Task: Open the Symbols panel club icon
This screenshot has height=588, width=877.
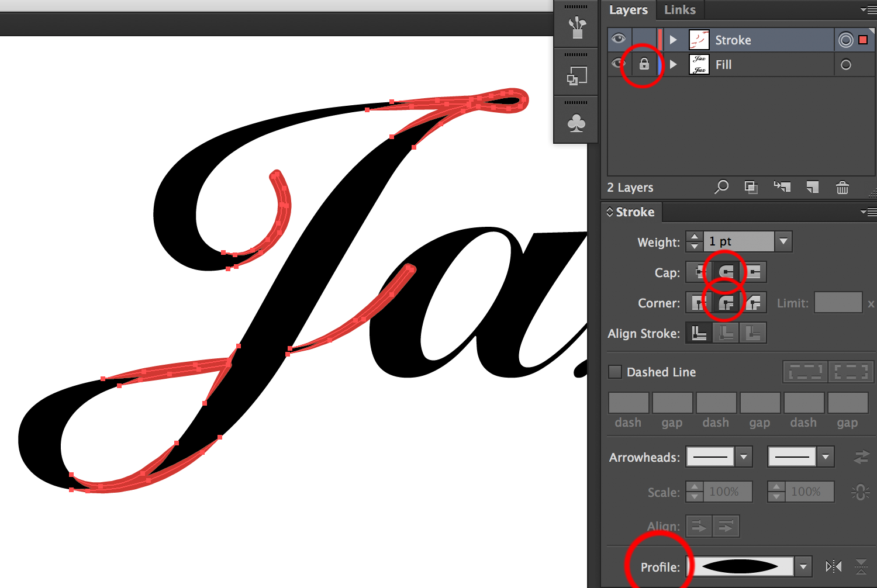Action: (x=576, y=123)
